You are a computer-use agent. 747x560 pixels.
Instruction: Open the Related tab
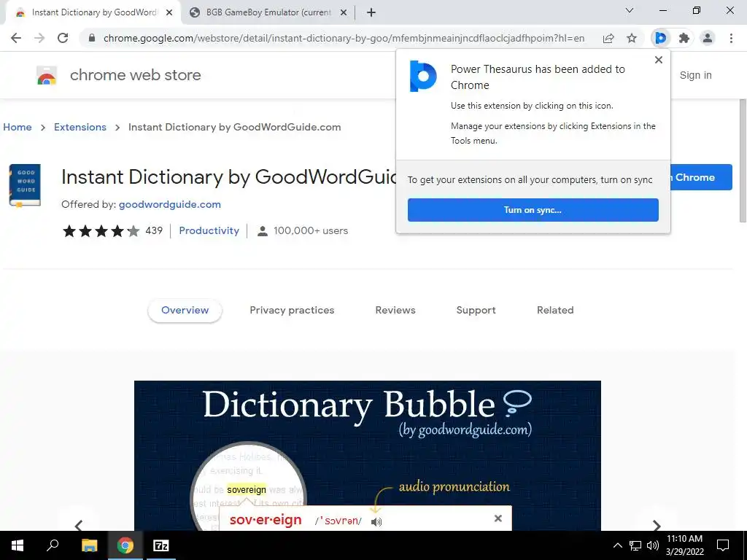[x=555, y=311]
